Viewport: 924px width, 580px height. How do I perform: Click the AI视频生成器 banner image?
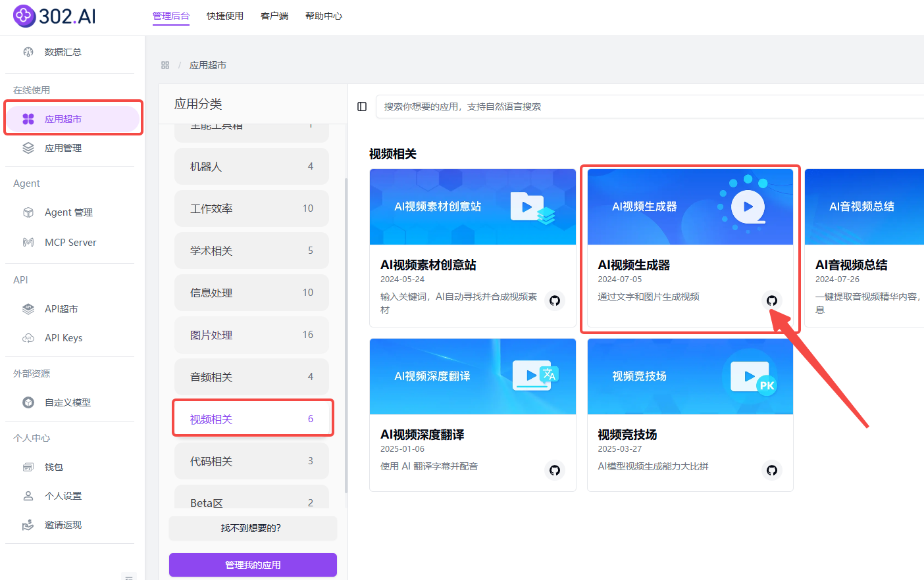(690, 206)
